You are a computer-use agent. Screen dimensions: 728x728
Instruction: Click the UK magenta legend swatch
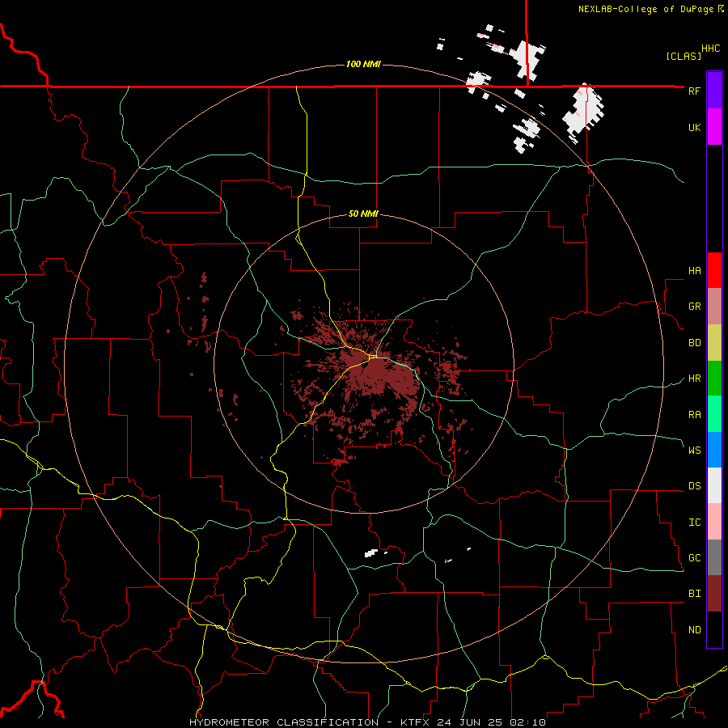[714, 127]
